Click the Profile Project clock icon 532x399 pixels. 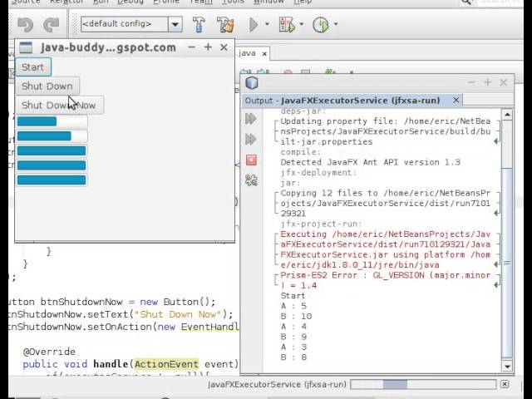(x=321, y=24)
